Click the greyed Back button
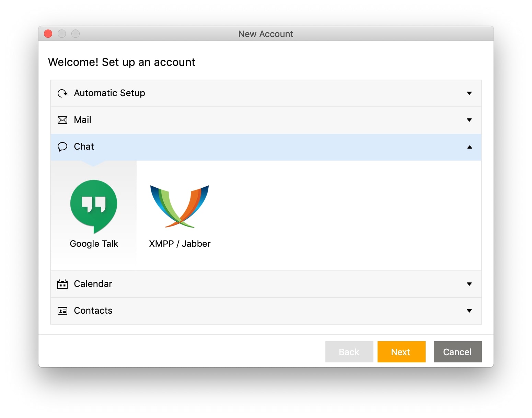The width and height of the screenshot is (532, 418). pyautogui.click(x=349, y=352)
